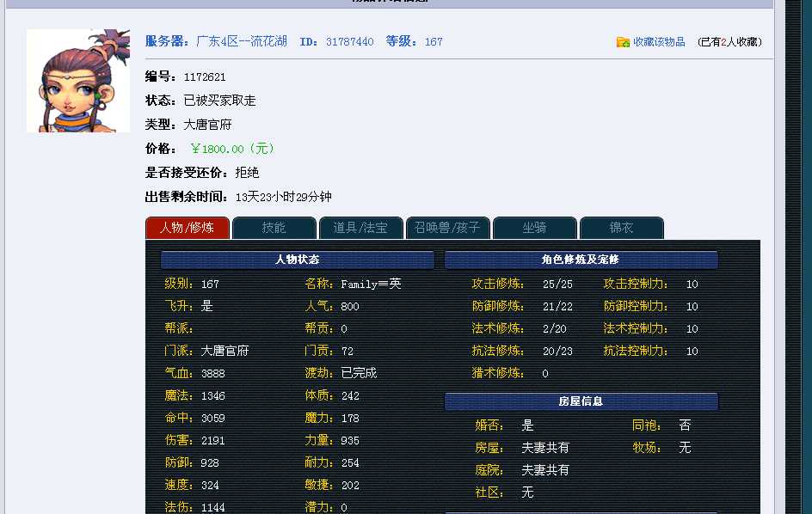812x514 pixels.
Task: Click the character avatar portrait
Action: tap(78, 81)
